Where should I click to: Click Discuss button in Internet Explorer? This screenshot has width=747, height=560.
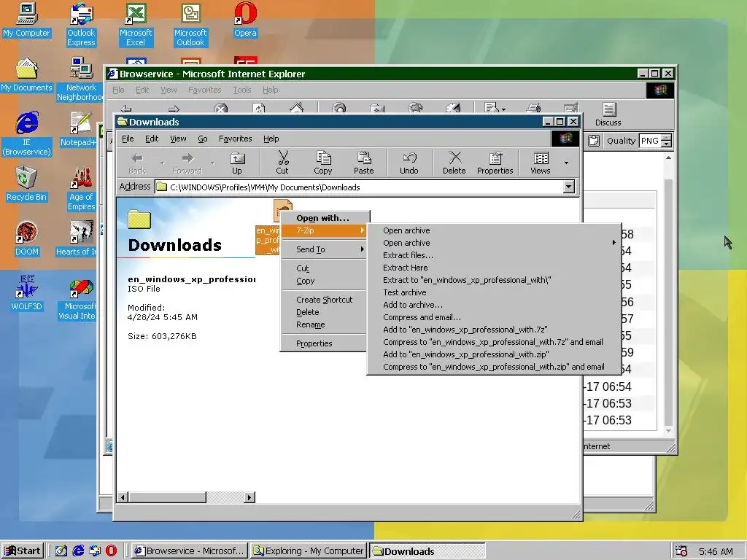point(608,114)
